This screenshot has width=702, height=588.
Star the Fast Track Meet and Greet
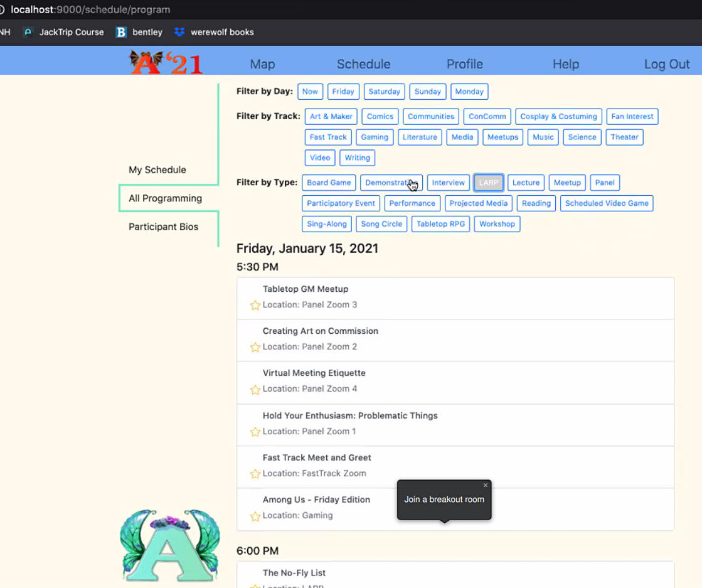pos(255,474)
